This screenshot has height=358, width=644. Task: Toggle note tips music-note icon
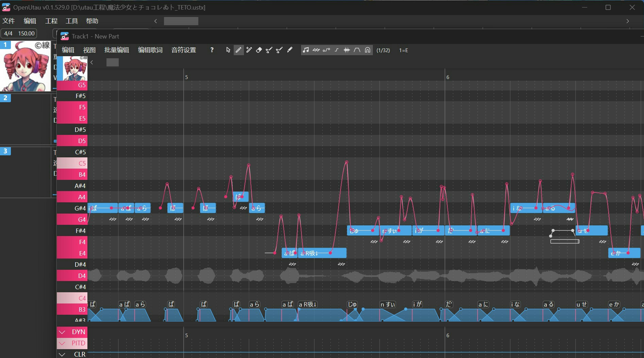306,50
